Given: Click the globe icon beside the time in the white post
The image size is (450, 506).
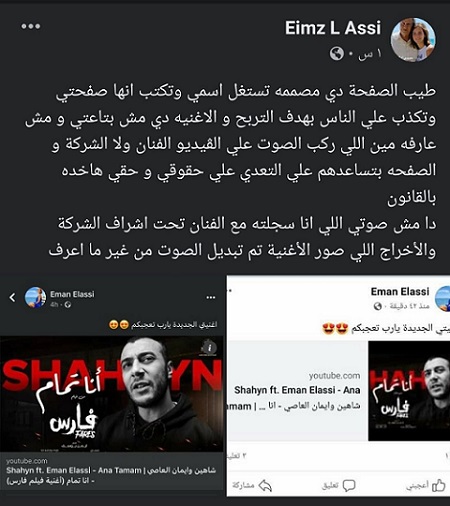Looking at the screenshot, I should [x=377, y=306].
